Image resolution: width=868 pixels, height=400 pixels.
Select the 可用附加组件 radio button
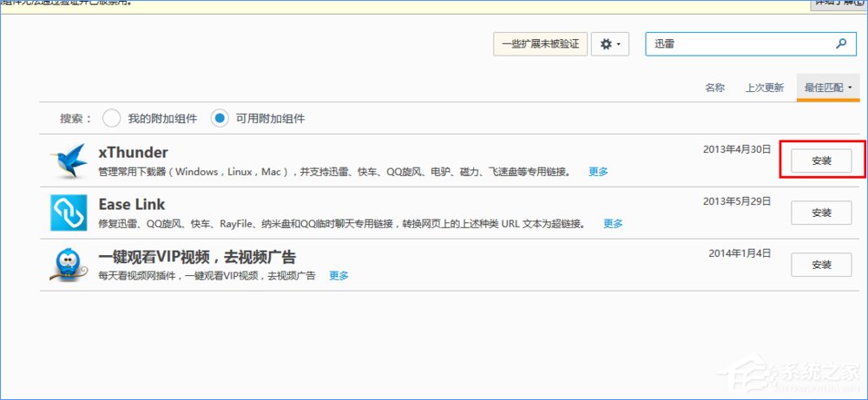click(220, 118)
